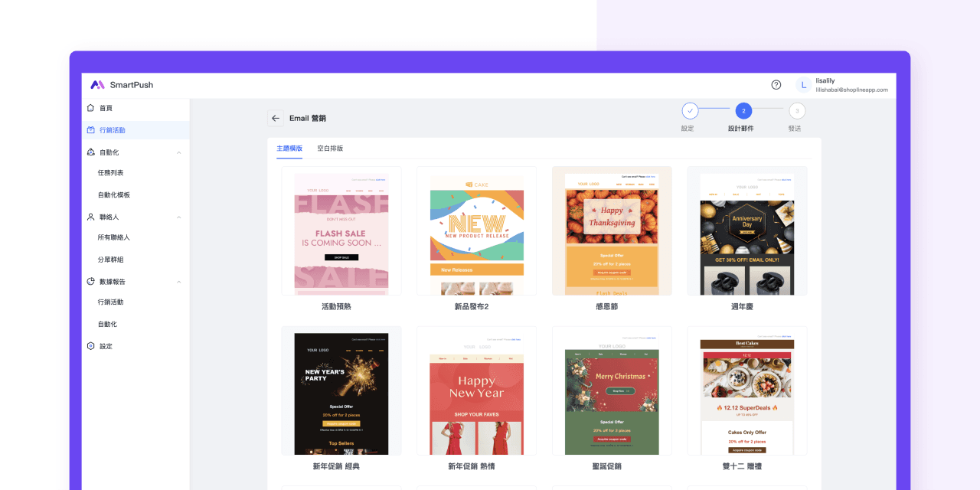Click the pie chart icon beside 數據報告

91,282
